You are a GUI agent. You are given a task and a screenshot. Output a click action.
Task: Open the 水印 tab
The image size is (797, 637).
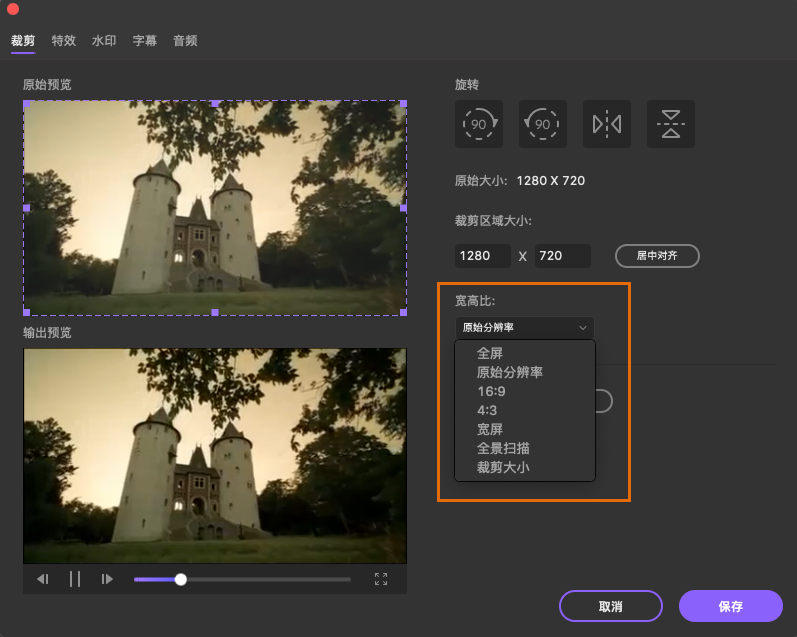point(104,41)
